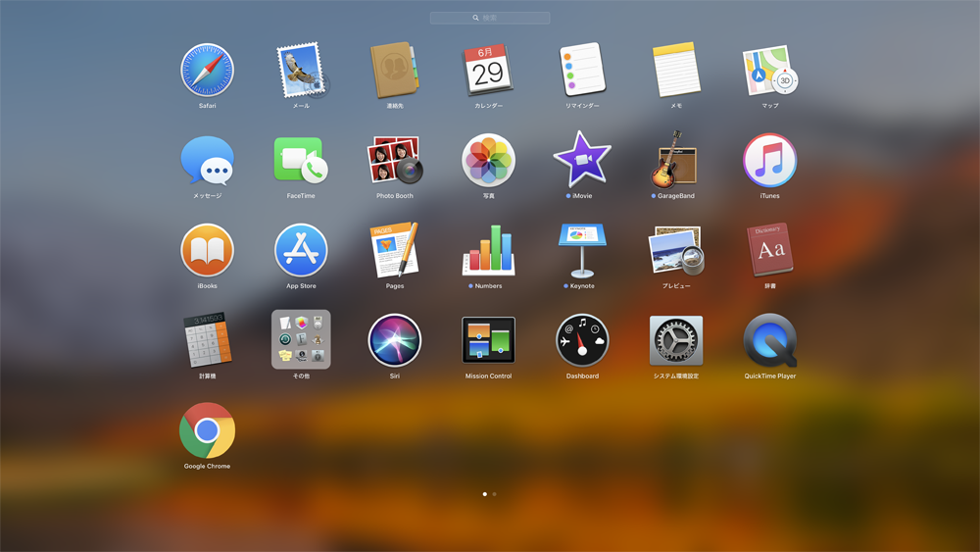Open Google Chrome
This screenshot has width=980, height=552.
207,430
